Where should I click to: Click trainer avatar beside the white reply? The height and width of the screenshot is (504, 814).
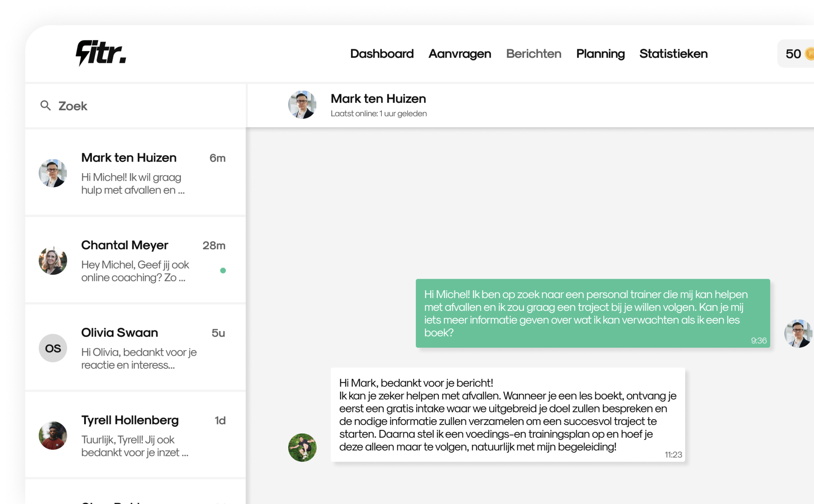point(302,448)
